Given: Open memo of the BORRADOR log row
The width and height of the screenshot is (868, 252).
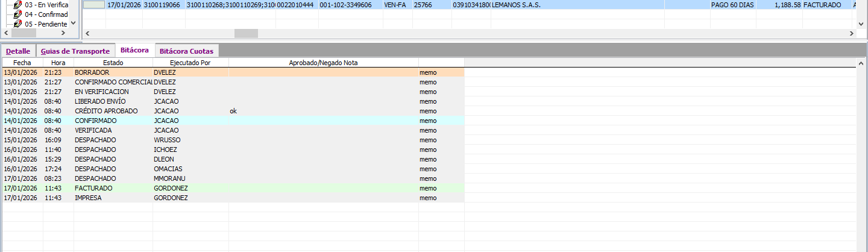Looking at the screenshot, I should click(x=428, y=72).
